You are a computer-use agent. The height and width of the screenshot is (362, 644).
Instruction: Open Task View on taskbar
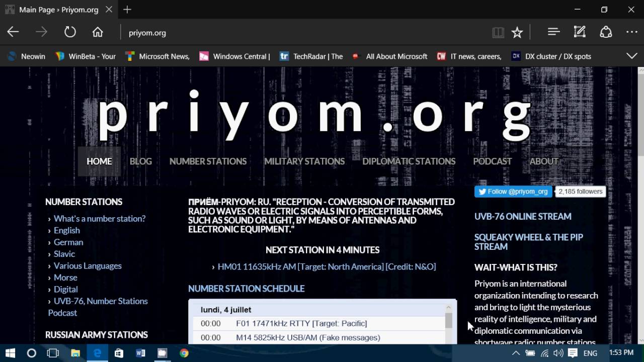point(53,353)
